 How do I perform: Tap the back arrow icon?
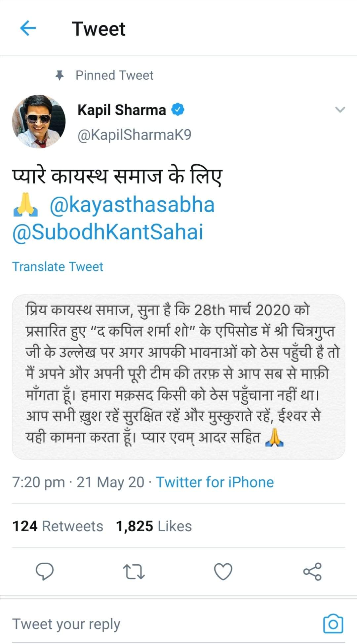[28, 28]
